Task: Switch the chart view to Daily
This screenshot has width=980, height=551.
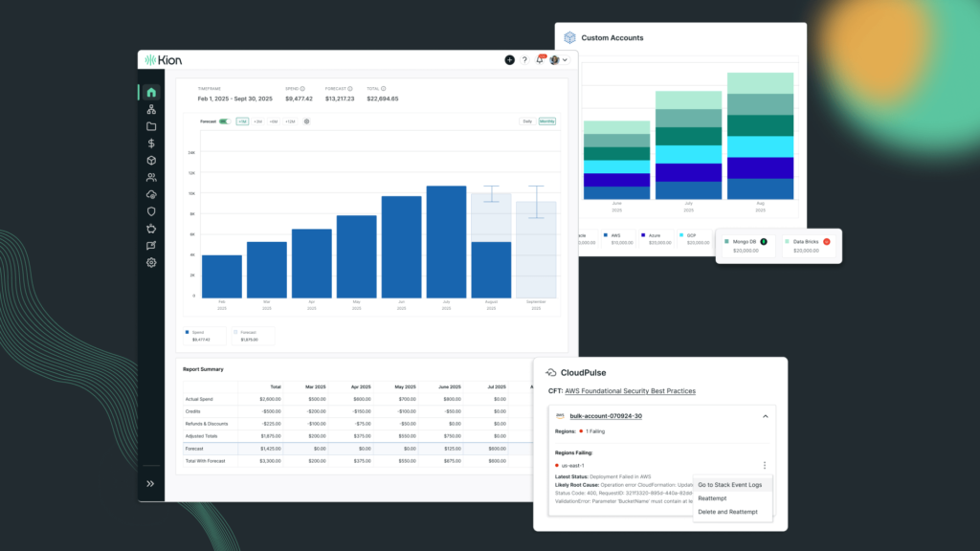Action: tap(527, 121)
